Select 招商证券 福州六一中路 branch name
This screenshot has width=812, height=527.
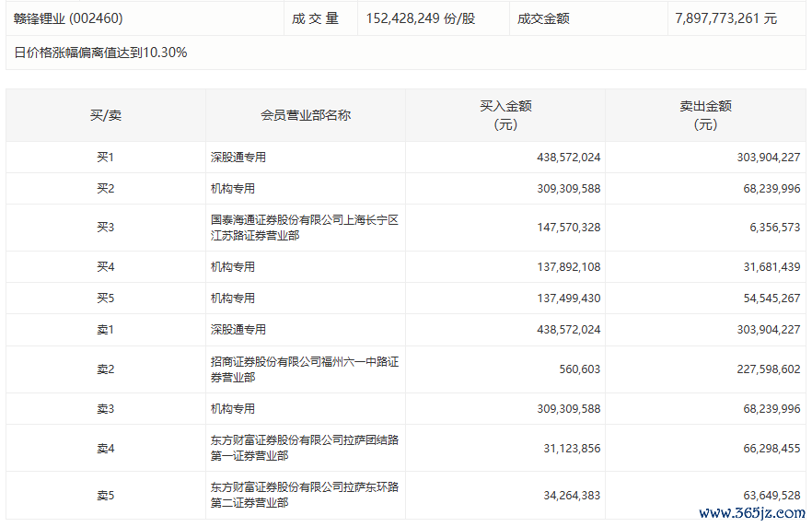point(305,369)
